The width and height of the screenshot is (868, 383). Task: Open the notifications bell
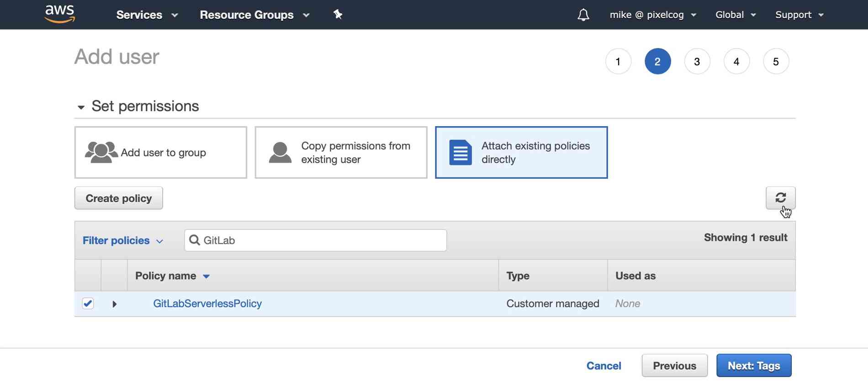[x=583, y=15]
